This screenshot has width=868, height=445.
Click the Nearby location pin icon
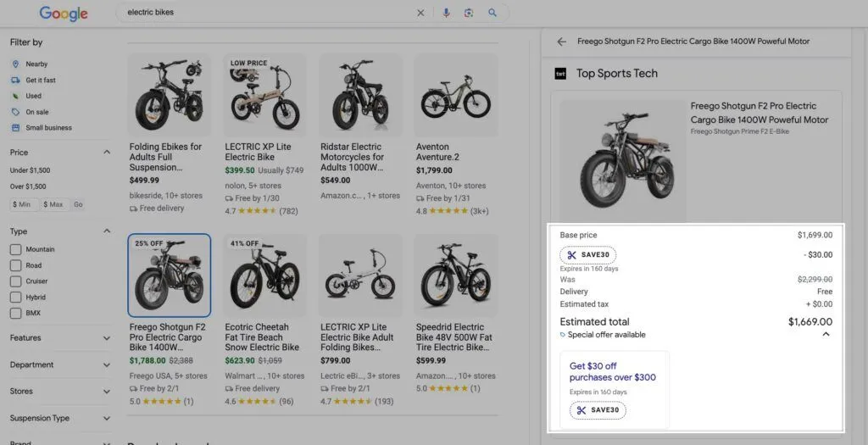coord(15,64)
